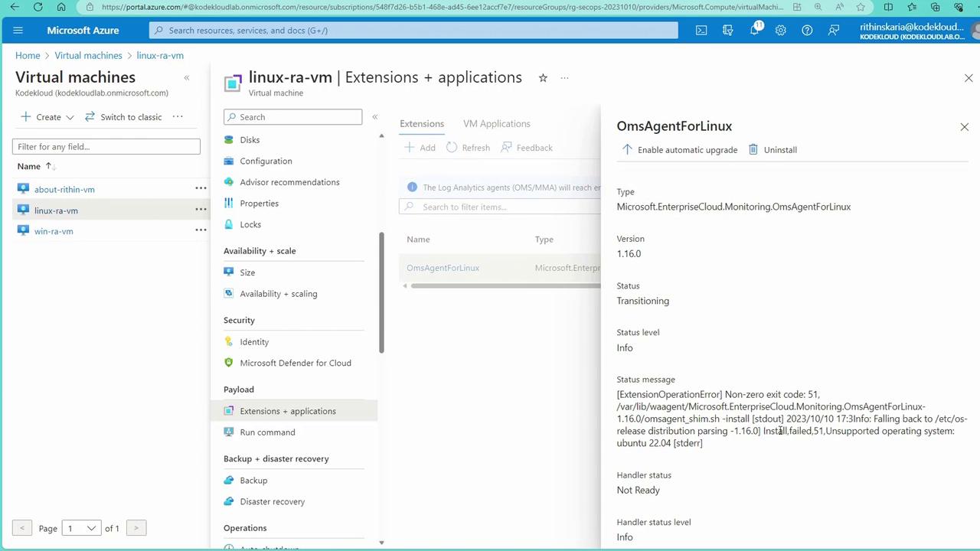The height and width of the screenshot is (551, 980).
Task: Click Enable automatic upgrade
Action: pos(679,150)
